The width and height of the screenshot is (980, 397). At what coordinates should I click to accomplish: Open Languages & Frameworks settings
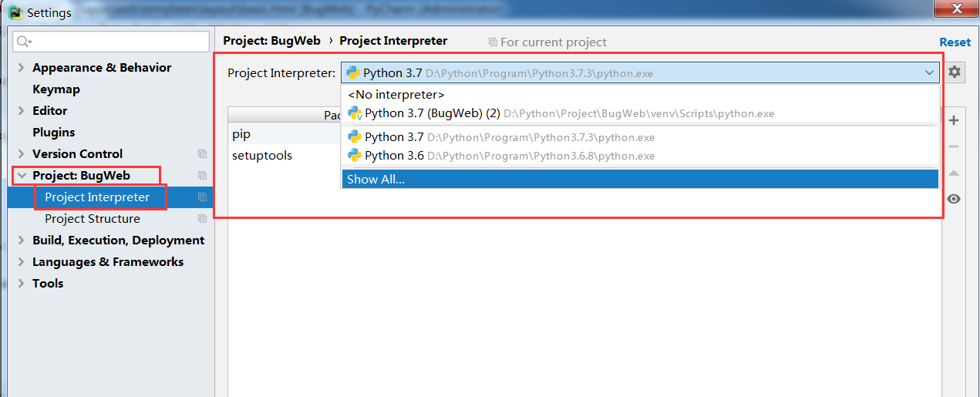108,262
